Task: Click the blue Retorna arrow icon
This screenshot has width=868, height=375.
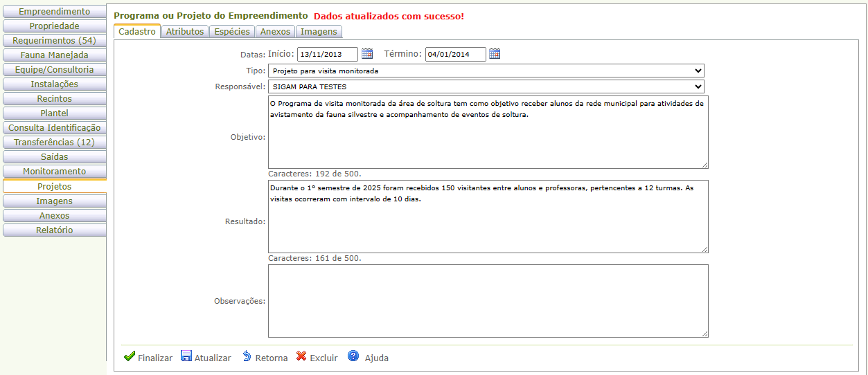Action: click(247, 356)
